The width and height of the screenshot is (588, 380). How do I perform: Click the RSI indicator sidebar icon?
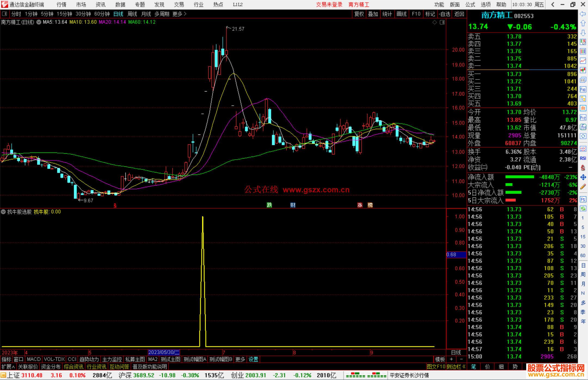click(x=583, y=158)
